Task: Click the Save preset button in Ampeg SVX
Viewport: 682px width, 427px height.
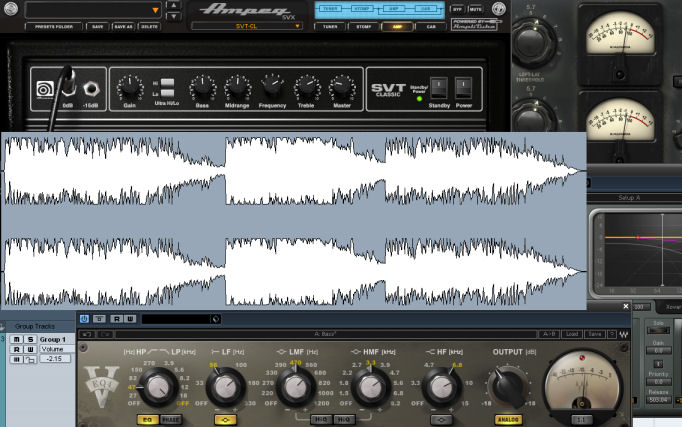Action: point(97,27)
